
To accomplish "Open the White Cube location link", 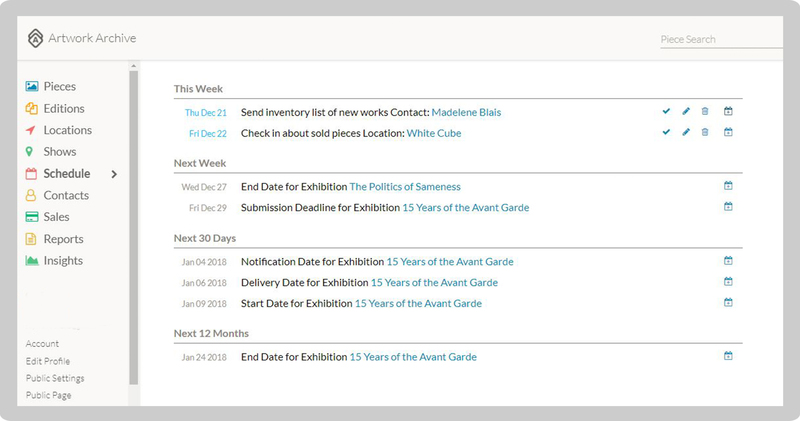I will click(433, 133).
